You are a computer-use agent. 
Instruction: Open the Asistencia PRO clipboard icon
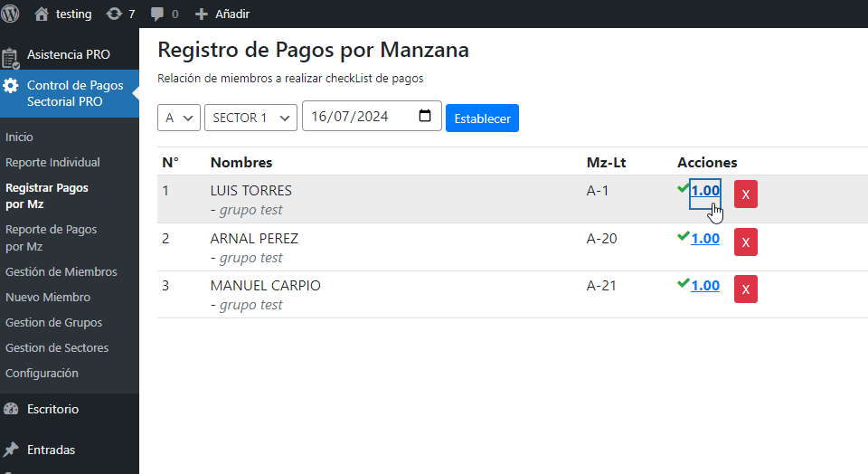click(11, 59)
